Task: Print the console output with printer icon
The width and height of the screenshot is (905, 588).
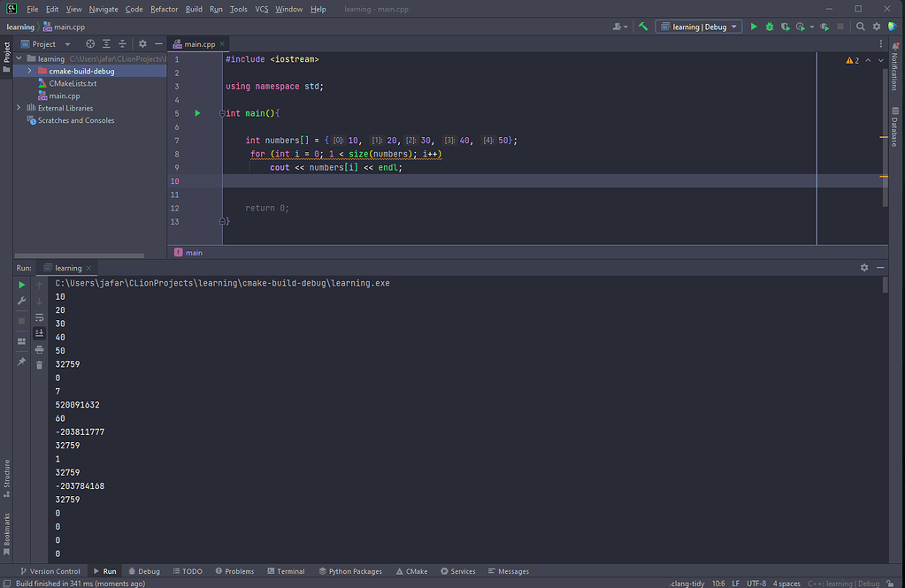Action: 39,349
